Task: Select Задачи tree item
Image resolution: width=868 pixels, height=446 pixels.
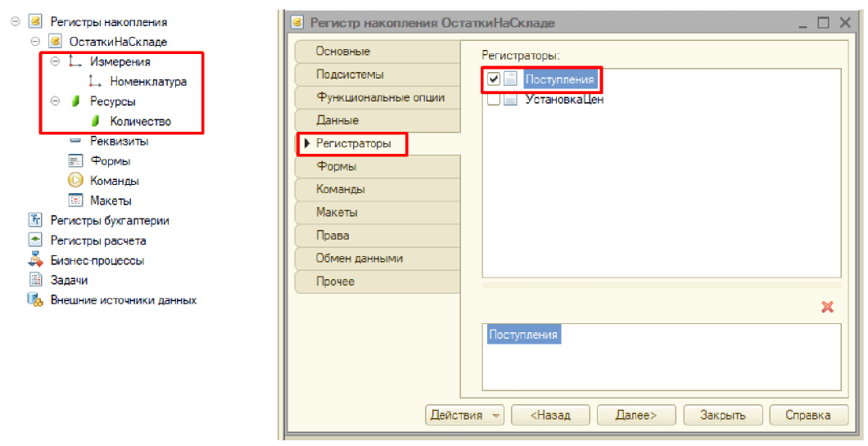Action: click(69, 280)
